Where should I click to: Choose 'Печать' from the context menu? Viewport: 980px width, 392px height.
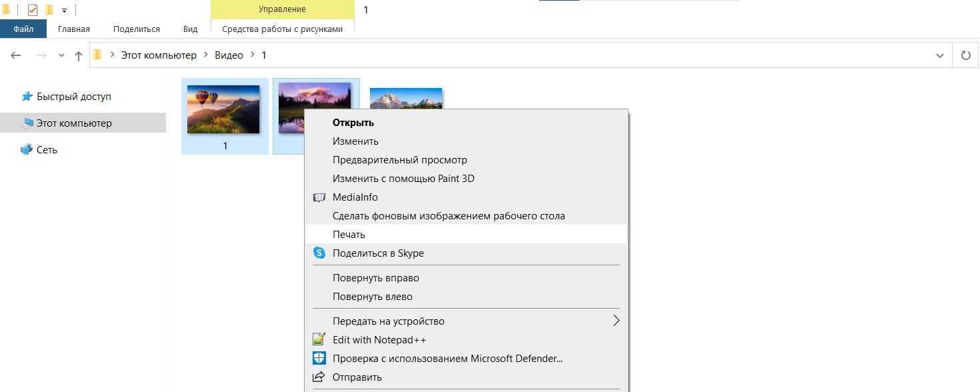pos(349,235)
